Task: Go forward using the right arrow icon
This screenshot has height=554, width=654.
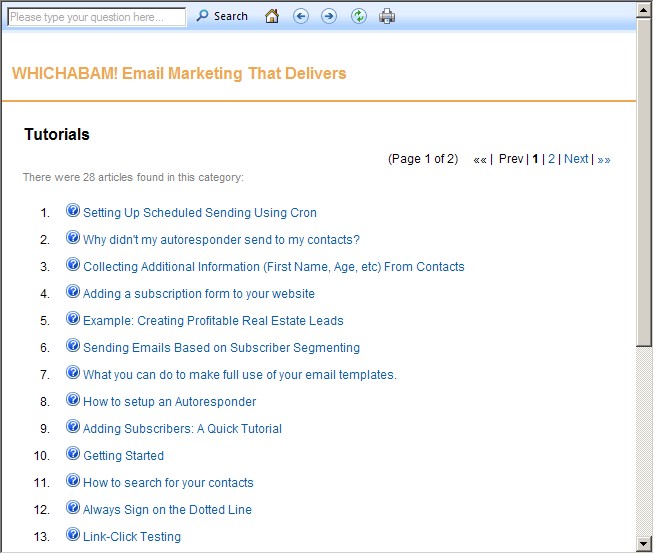Action: point(329,16)
